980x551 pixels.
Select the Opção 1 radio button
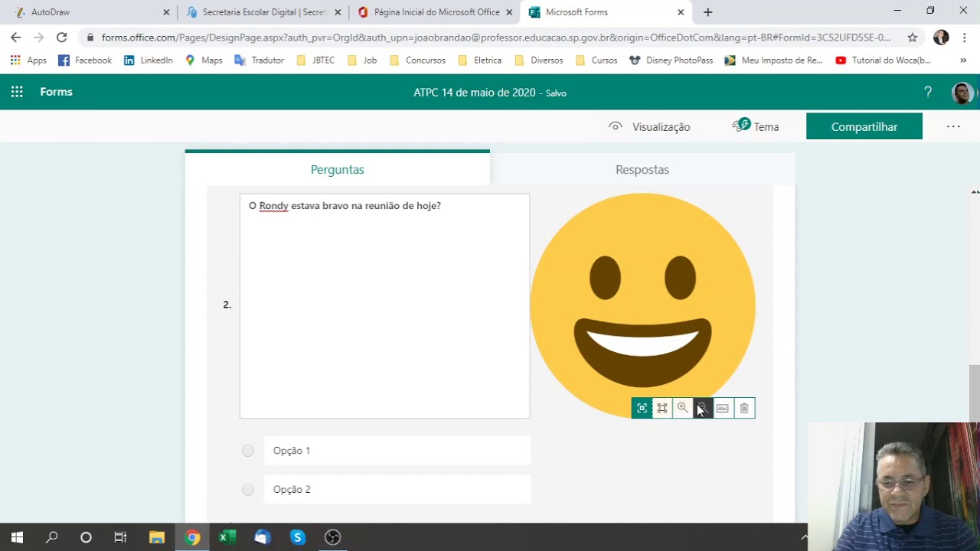tap(247, 451)
